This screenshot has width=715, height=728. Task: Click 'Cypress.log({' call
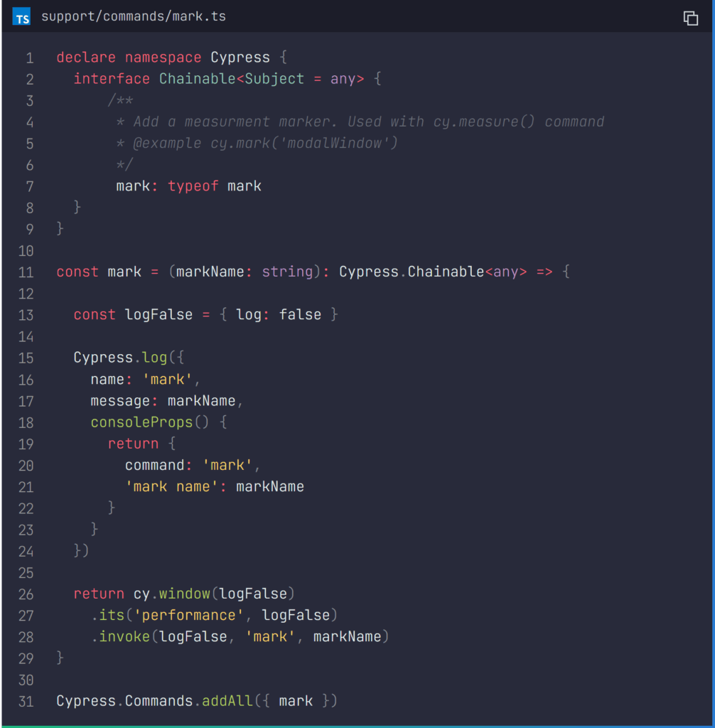[129, 358]
